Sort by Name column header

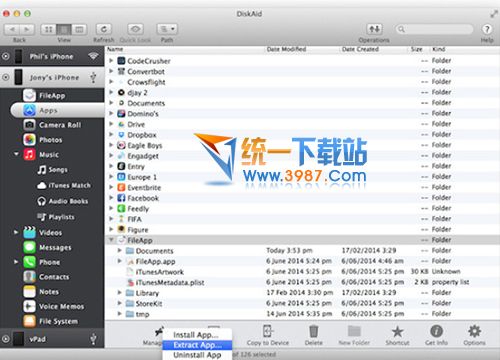click(185, 49)
